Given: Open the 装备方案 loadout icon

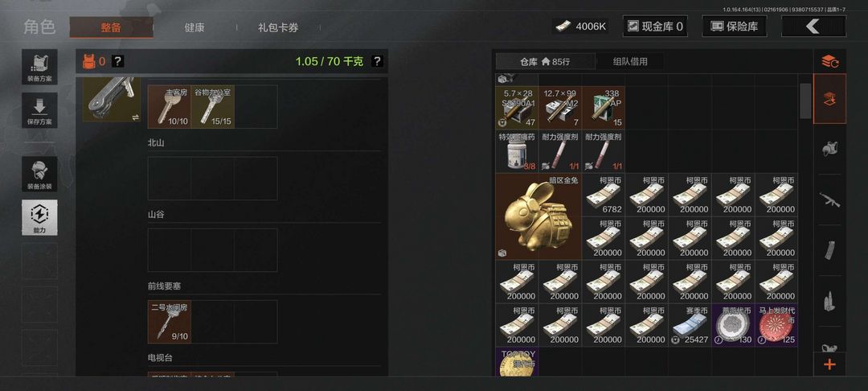Looking at the screenshot, I should coord(39,67).
